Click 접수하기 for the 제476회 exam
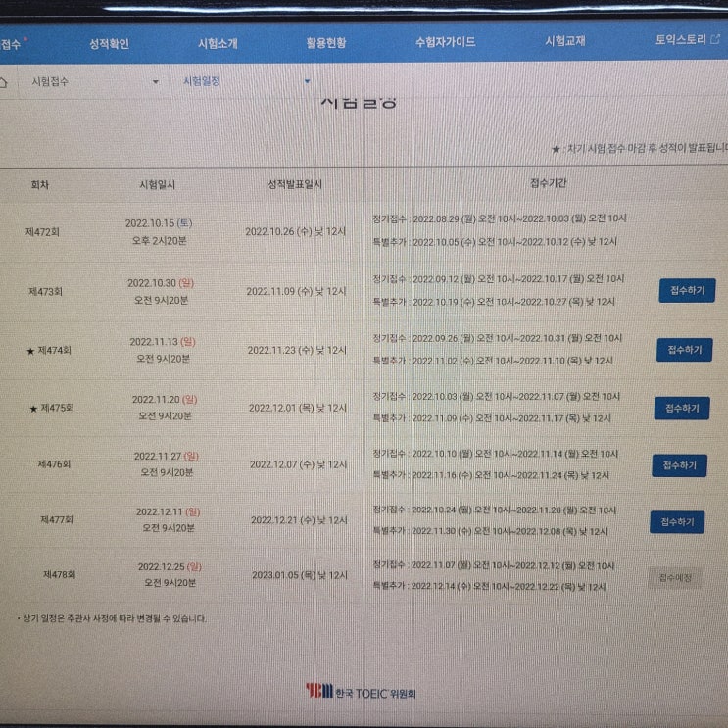 (679, 465)
